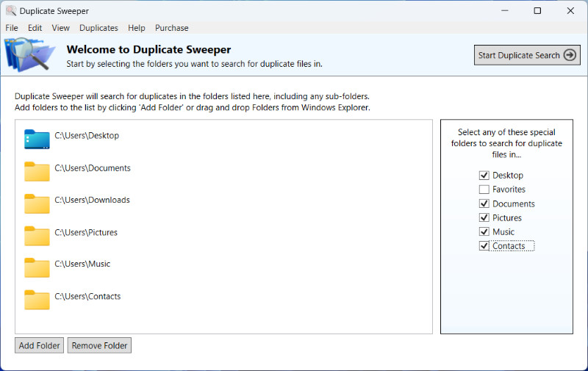Click the Desktop folder icon in list

(37, 139)
